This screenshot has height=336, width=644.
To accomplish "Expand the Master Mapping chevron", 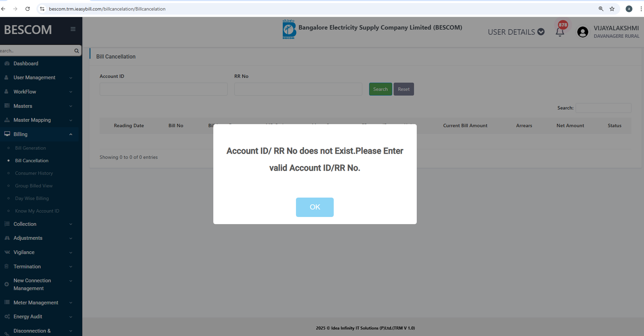I will click(x=71, y=120).
